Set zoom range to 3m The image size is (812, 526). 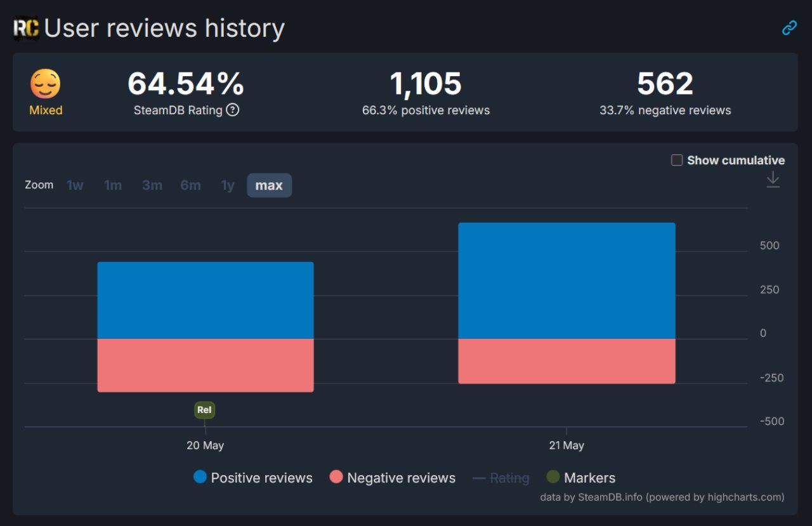coord(152,185)
